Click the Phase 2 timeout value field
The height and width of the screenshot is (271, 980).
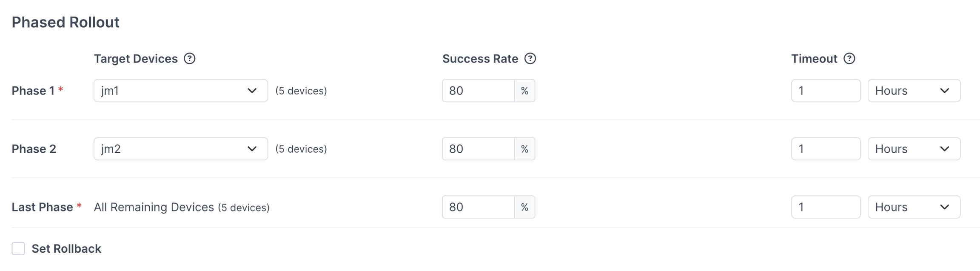825,149
